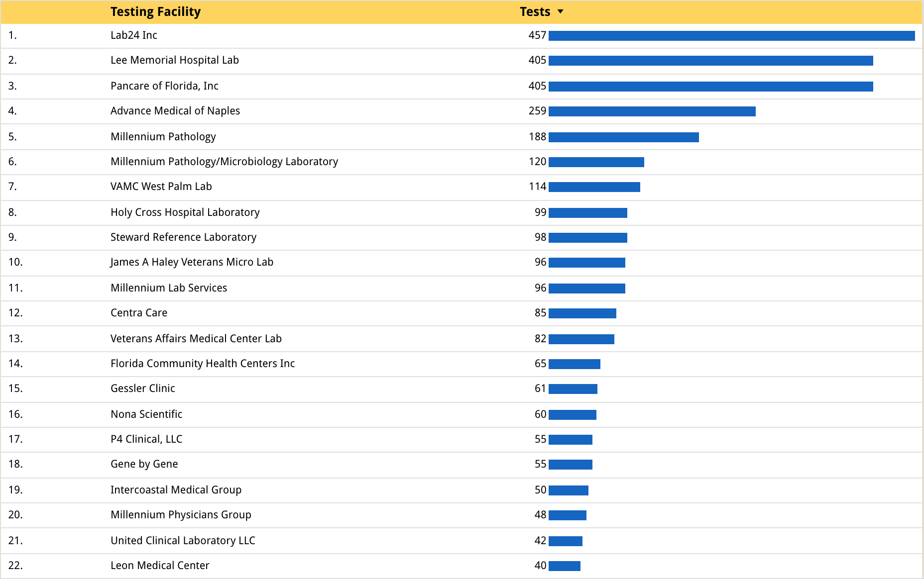Image resolution: width=924 pixels, height=579 pixels.
Task: Click Leon Medical Center
Action: [x=160, y=566]
